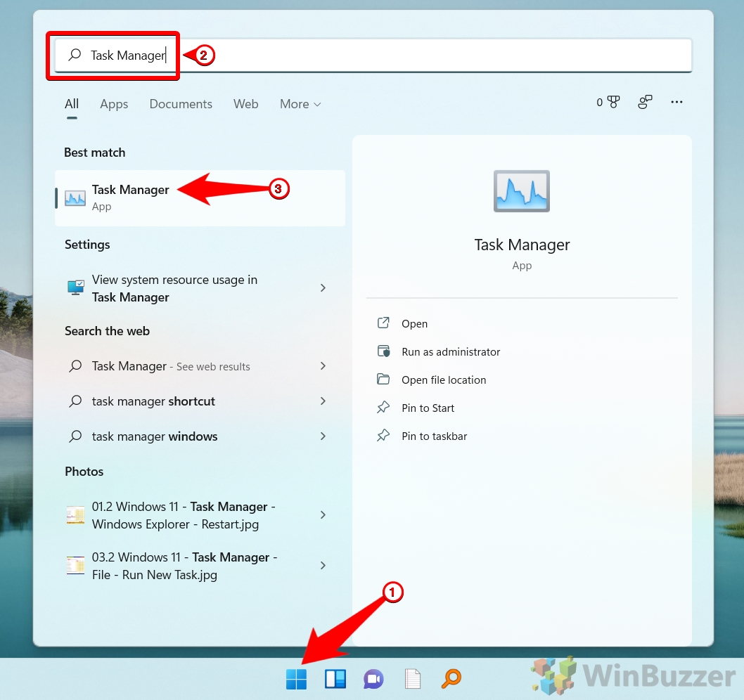
Task: Switch to the Apps filter tab
Action: point(114,104)
